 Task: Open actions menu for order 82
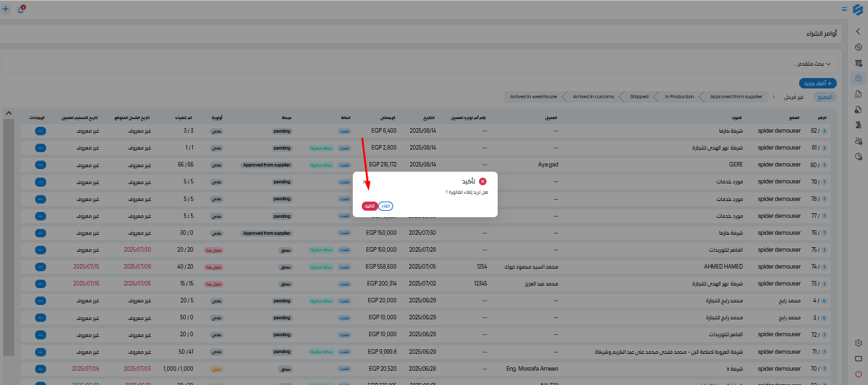pos(40,131)
